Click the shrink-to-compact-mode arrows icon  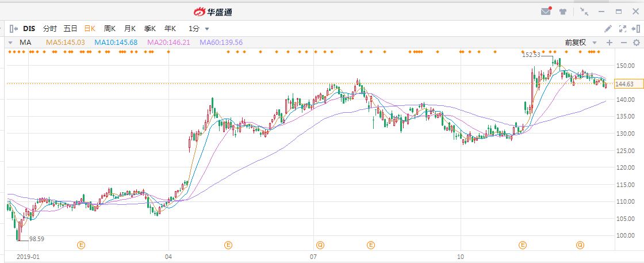[x=584, y=12]
